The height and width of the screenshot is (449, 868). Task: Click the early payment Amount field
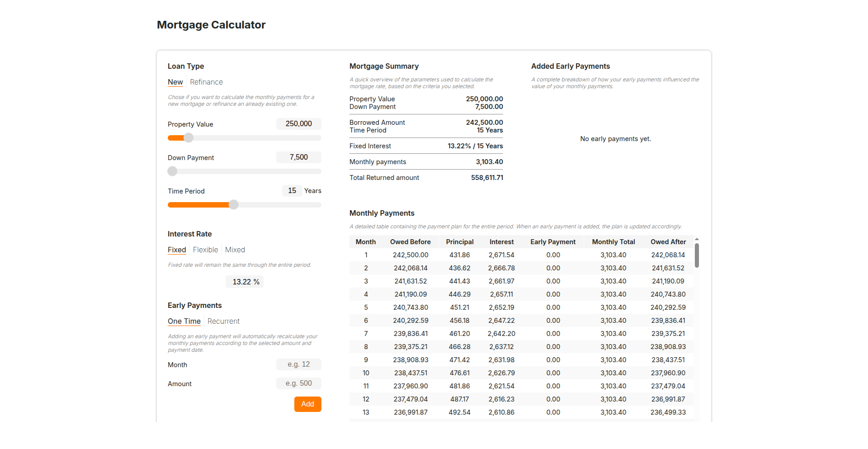(x=298, y=383)
